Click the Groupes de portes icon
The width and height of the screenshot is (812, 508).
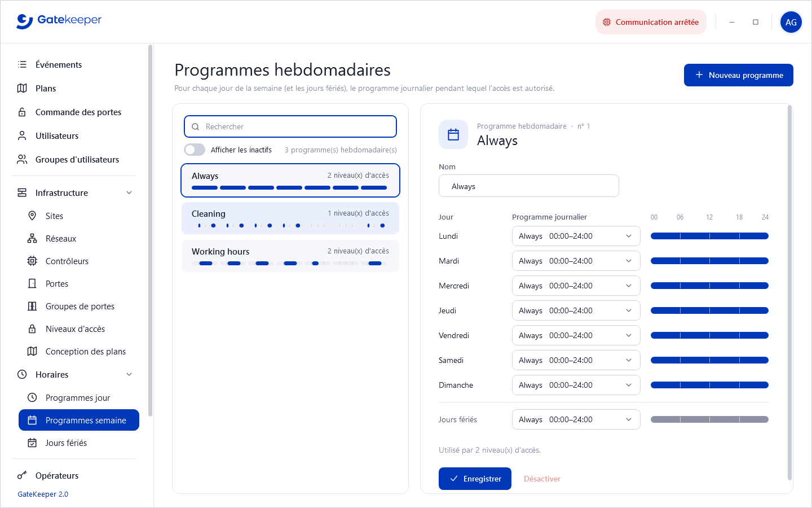tap(32, 306)
